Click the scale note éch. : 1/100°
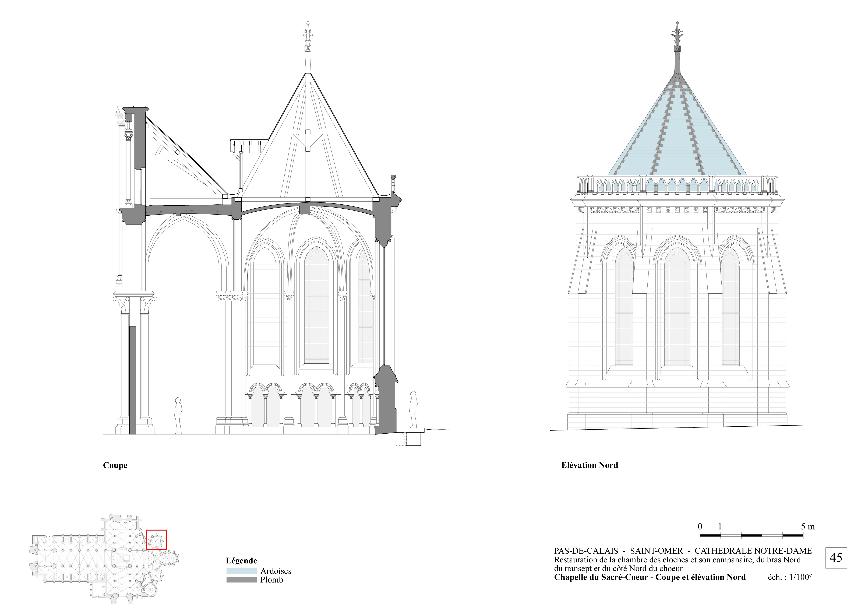 click(790, 577)
